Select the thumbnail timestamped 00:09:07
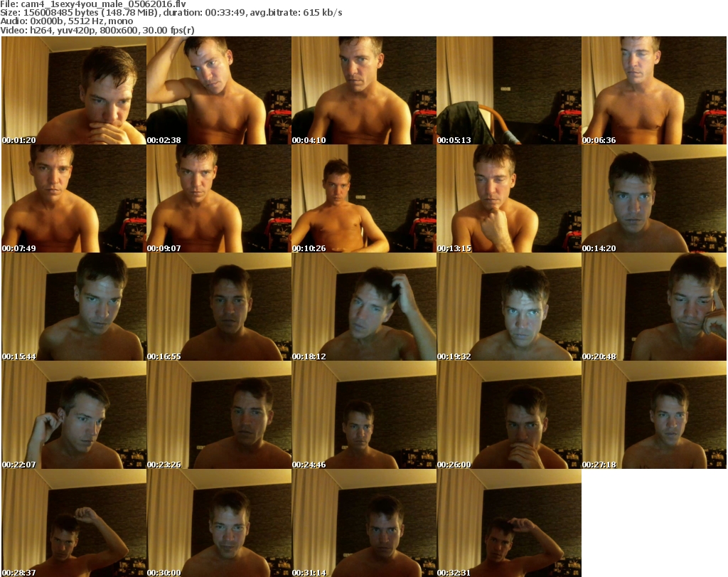The width and height of the screenshot is (728, 577). [x=219, y=198]
